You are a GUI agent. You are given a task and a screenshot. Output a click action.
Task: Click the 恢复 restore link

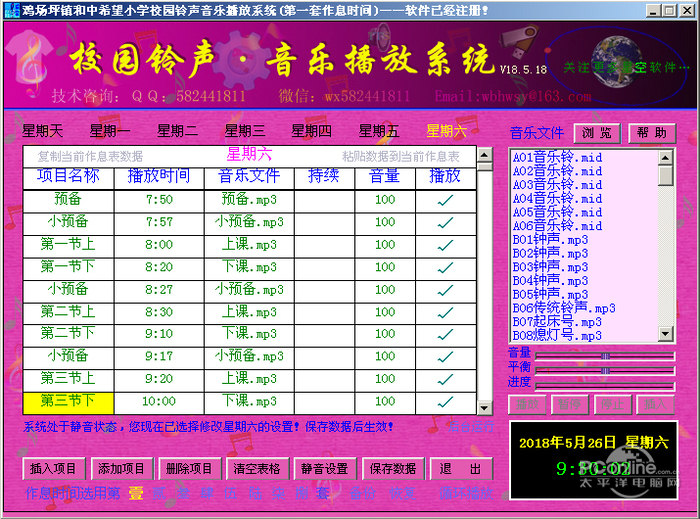tap(402, 493)
